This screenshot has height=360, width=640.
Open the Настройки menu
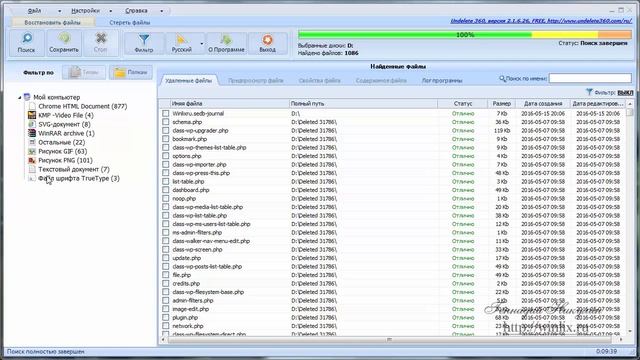(x=85, y=11)
